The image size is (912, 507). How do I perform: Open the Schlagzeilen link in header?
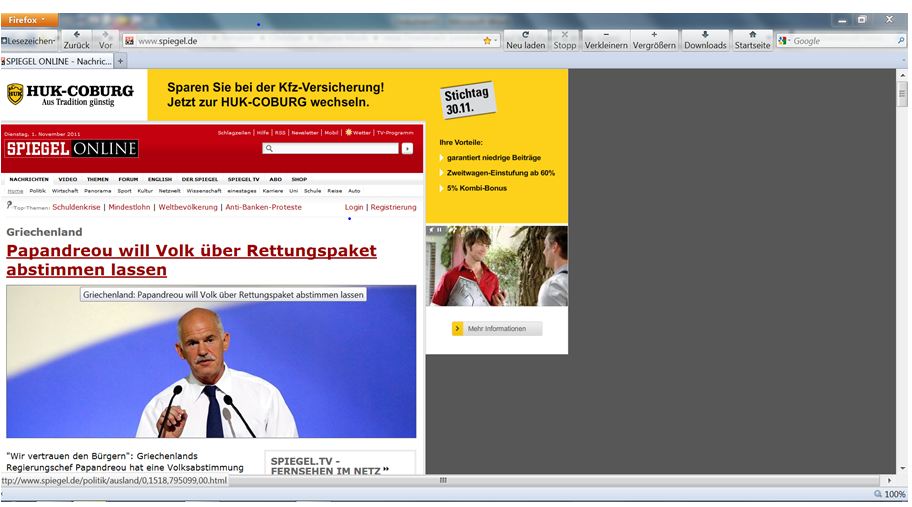click(234, 133)
